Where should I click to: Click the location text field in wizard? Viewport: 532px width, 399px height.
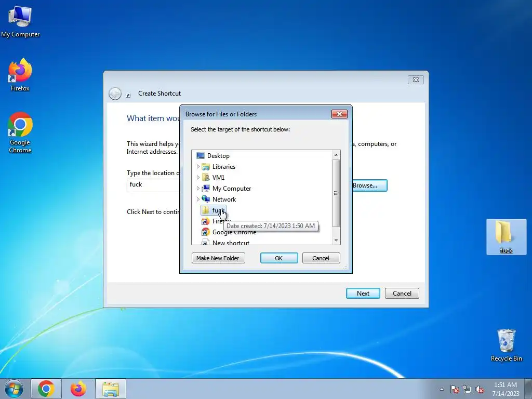pos(153,185)
